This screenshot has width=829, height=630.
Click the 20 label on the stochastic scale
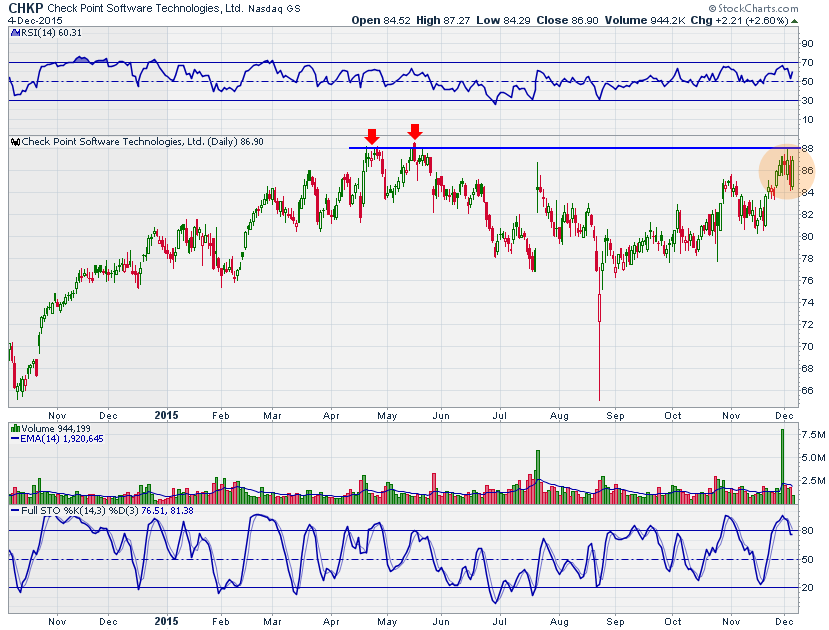(x=807, y=588)
